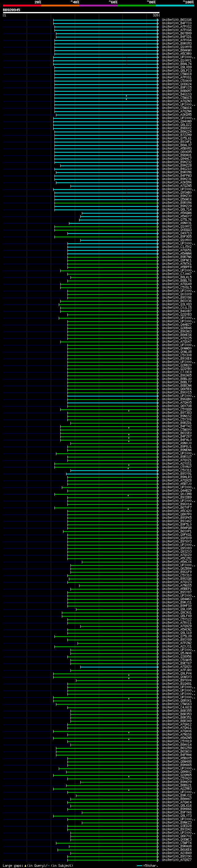This screenshot has width=197, height=868.
Task: Click the cyan ~100% identity legend segment
Action: pyautogui.click(x=175, y=6)
